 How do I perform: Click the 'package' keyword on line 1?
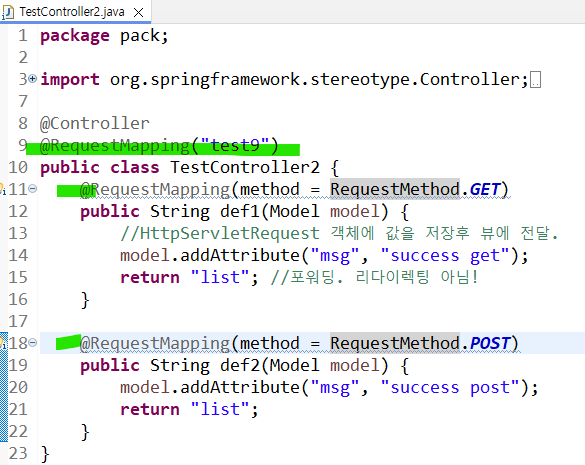(x=75, y=36)
